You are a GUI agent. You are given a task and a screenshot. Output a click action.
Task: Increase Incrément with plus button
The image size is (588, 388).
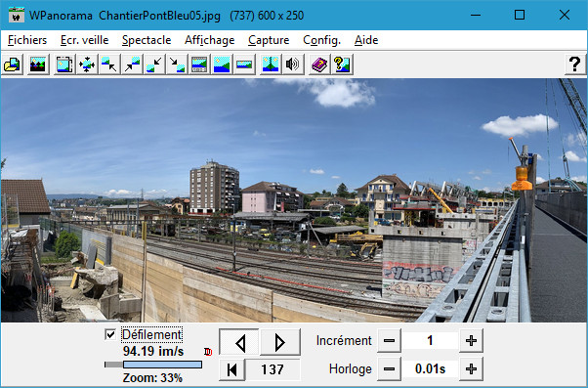click(471, 341)
